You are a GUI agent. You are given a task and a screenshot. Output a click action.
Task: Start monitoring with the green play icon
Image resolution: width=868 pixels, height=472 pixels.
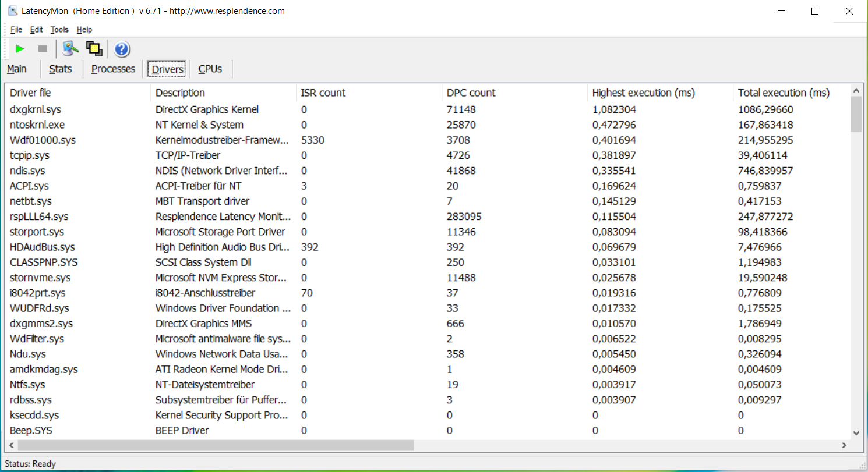coord(20,49)
